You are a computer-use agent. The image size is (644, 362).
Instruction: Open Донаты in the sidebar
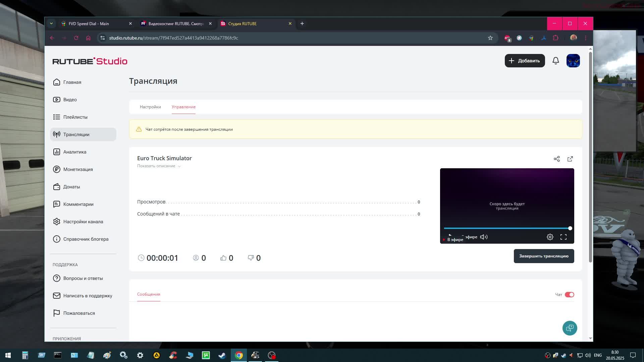click(71, 187)
